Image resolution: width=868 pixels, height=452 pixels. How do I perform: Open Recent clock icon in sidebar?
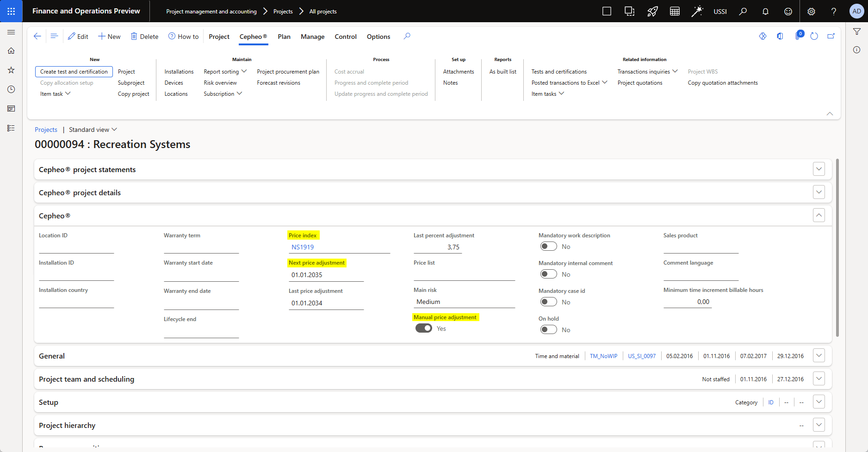coord(11,89)
